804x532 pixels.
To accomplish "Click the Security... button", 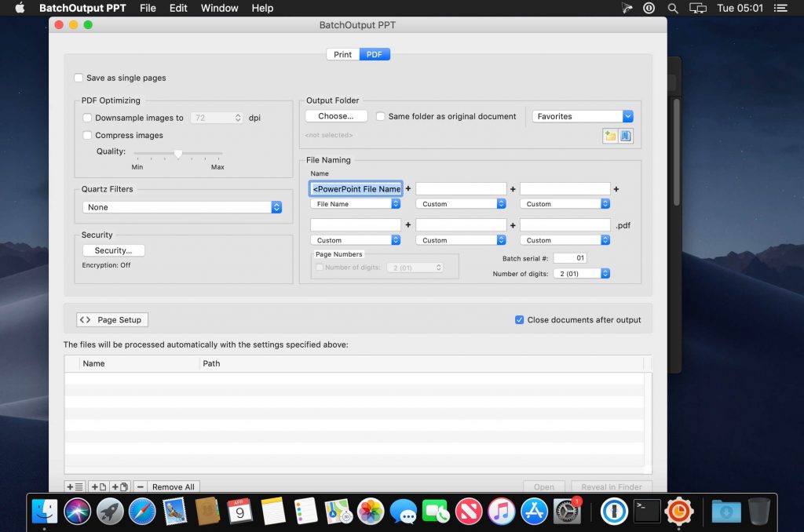I will [x=113, y=250].
